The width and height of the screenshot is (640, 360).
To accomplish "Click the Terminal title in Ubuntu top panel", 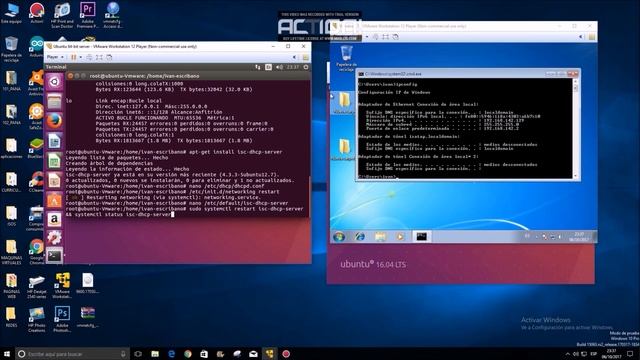I will (56, 67).
